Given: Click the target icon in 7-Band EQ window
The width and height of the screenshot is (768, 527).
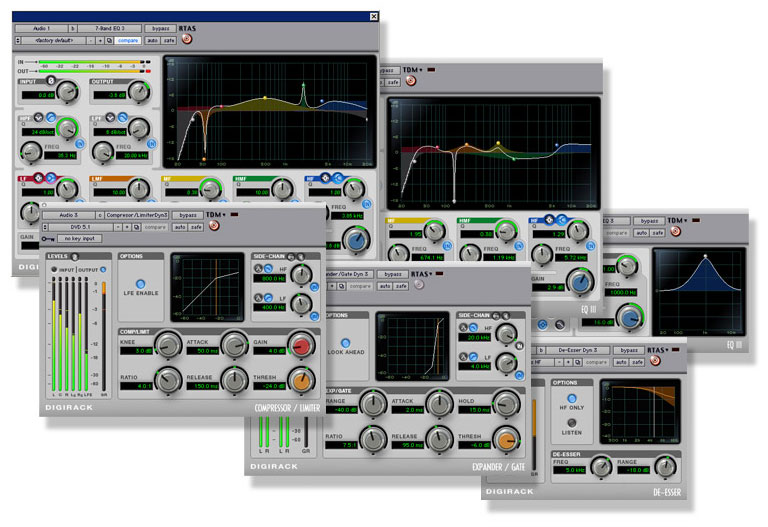Looking at the screenshot, I should (187, 39).
